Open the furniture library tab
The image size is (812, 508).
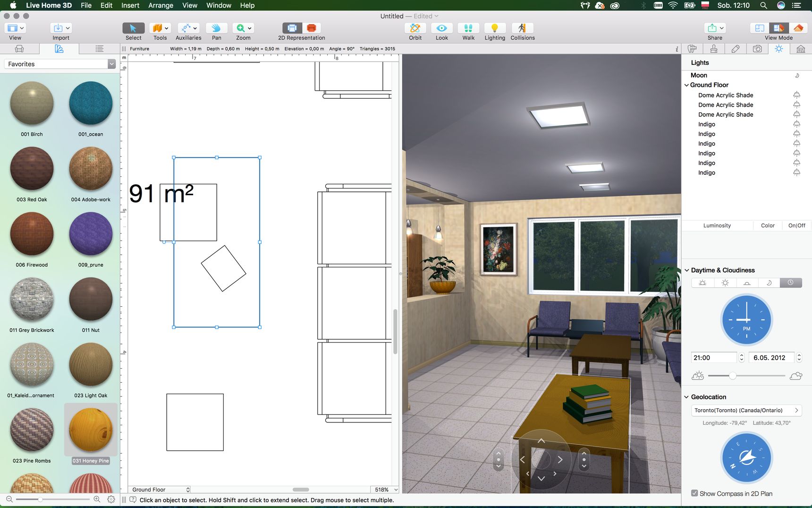(x=19, y=49)
